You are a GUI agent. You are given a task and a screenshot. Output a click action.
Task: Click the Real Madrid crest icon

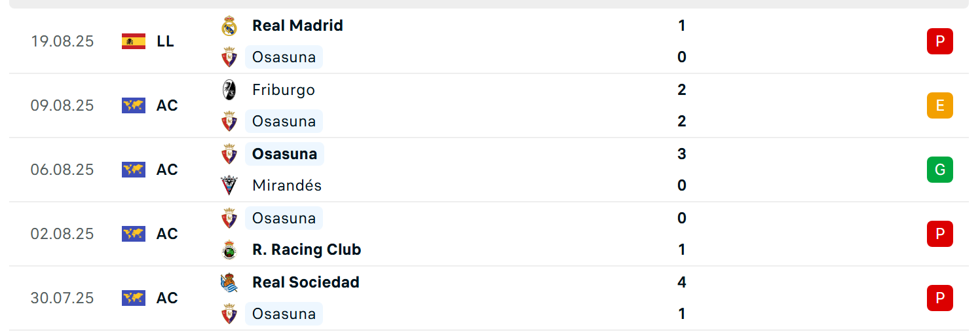click(x=229, y=26)
